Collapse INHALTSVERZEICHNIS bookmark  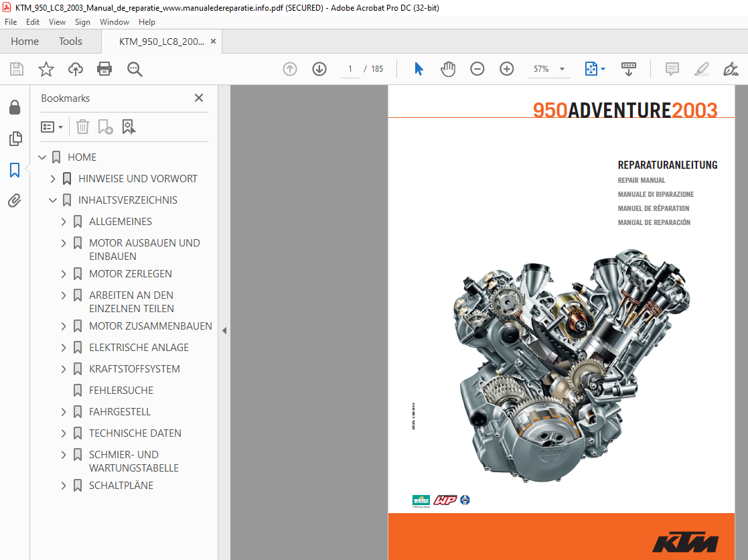coord(53,200)
